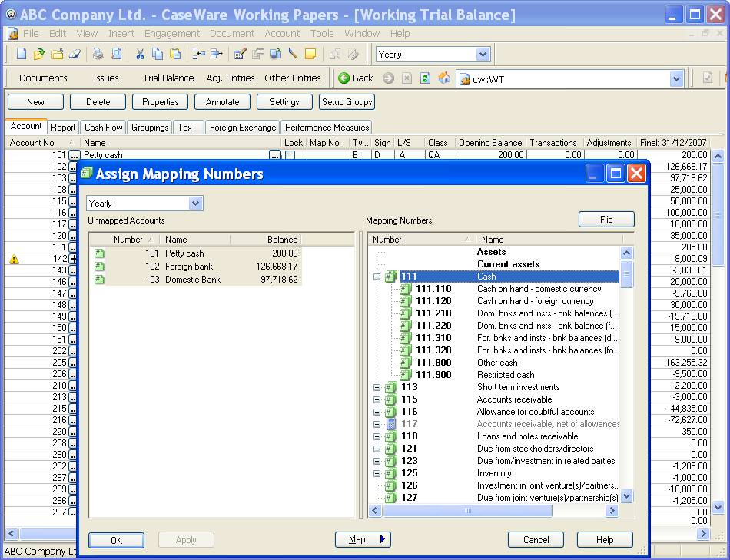Image resolution: width=730 pixels, height=560 pixels.
Task: Open the Groupings tab
Action: pyautogui.click(x=150, y=127)
